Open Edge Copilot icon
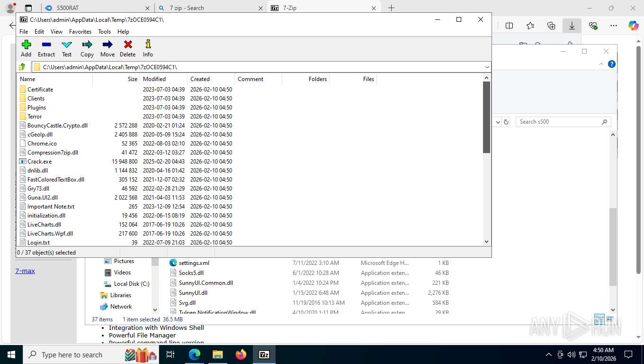The width and height of the screenshot is (644, 364). [634, 26]
